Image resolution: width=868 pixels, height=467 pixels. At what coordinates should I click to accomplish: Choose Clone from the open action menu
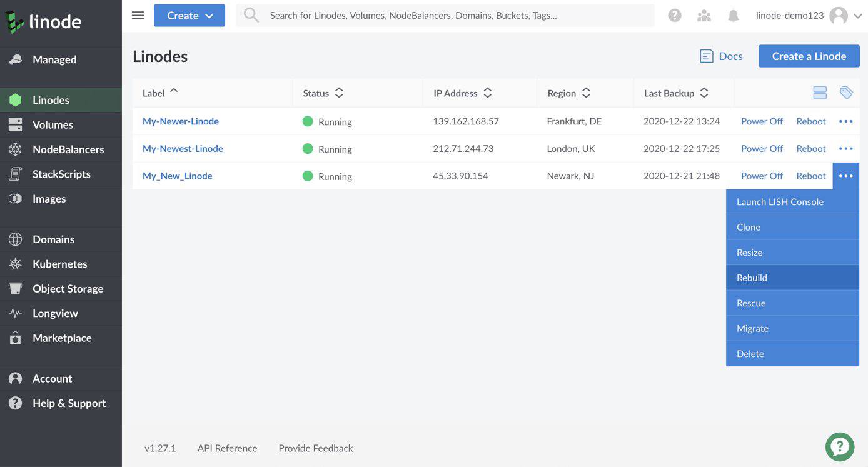coord(748,226)
